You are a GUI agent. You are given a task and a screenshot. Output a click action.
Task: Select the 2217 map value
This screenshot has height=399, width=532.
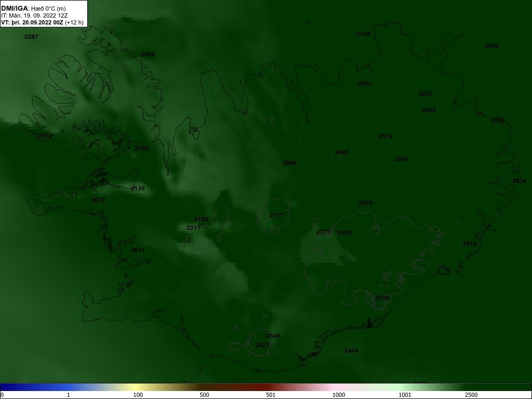(194, 228)
